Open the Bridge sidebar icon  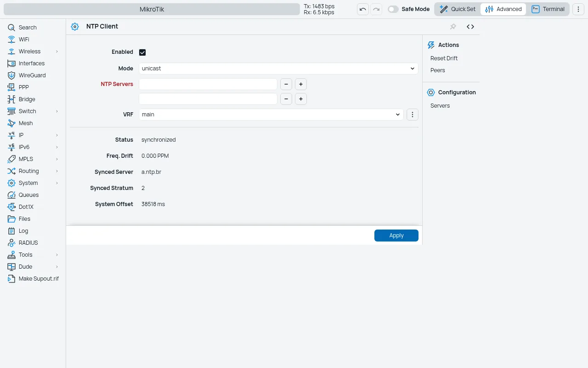click(x=11, y=99)
